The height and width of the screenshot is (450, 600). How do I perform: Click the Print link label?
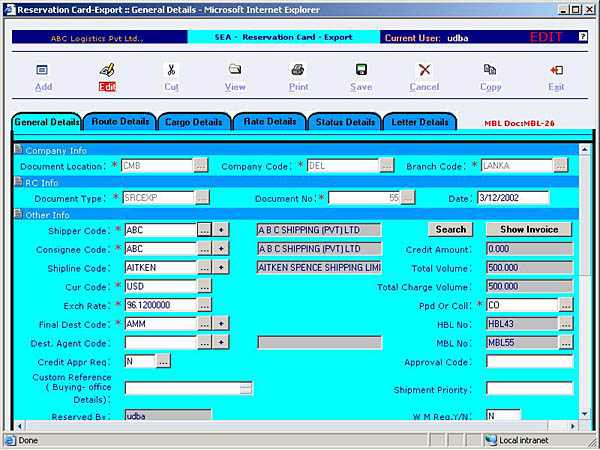coord(298,87)
